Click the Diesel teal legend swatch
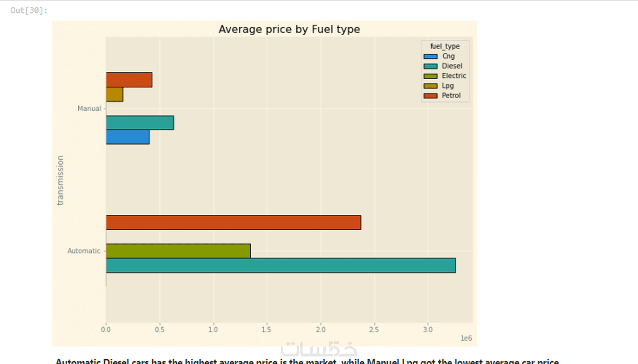Viewport: 638px width, 364px height. click(430, 66)
